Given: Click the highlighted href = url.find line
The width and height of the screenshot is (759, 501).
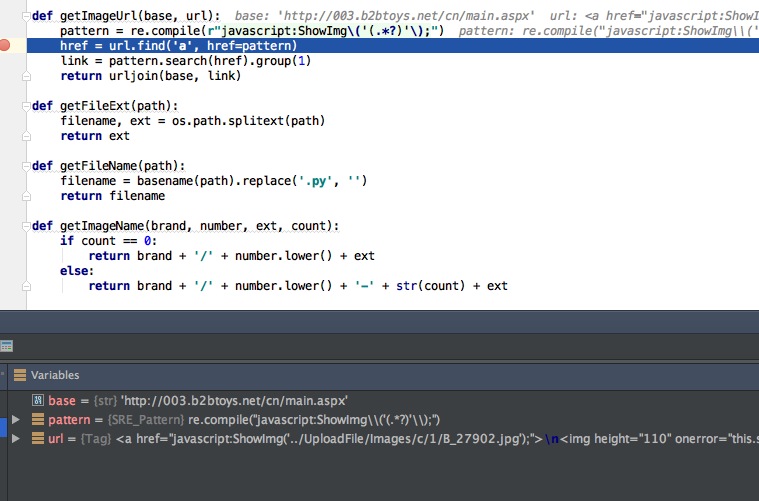Looking at the screenshot, I should tap(393, 46).
